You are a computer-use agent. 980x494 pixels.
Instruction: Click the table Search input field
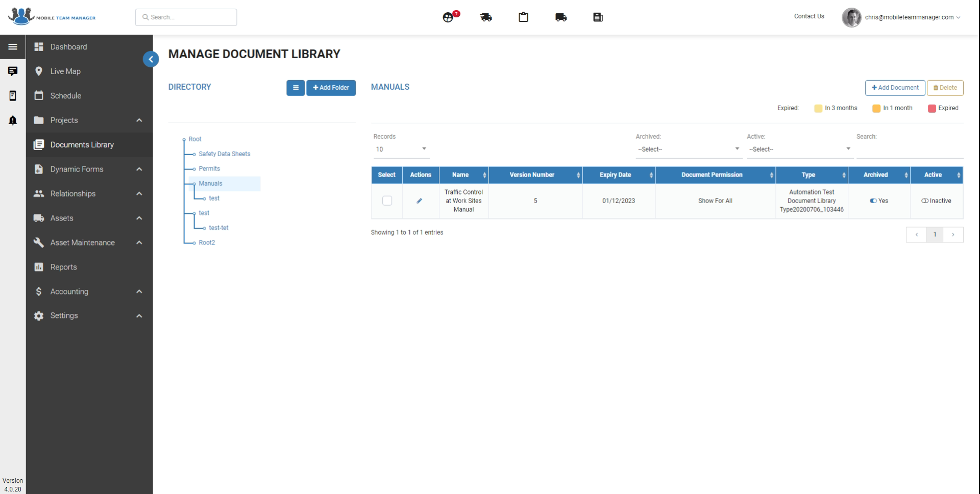[910, 150]
